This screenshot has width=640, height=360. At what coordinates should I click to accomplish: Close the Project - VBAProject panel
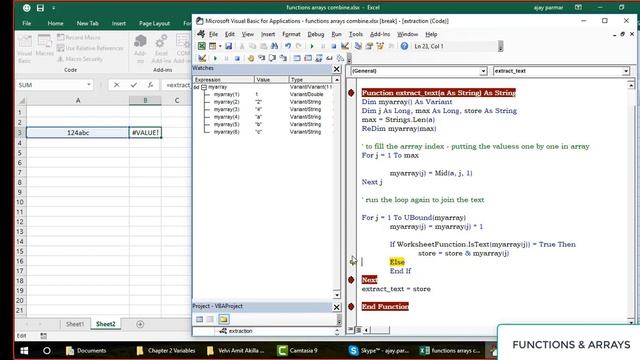336,307
